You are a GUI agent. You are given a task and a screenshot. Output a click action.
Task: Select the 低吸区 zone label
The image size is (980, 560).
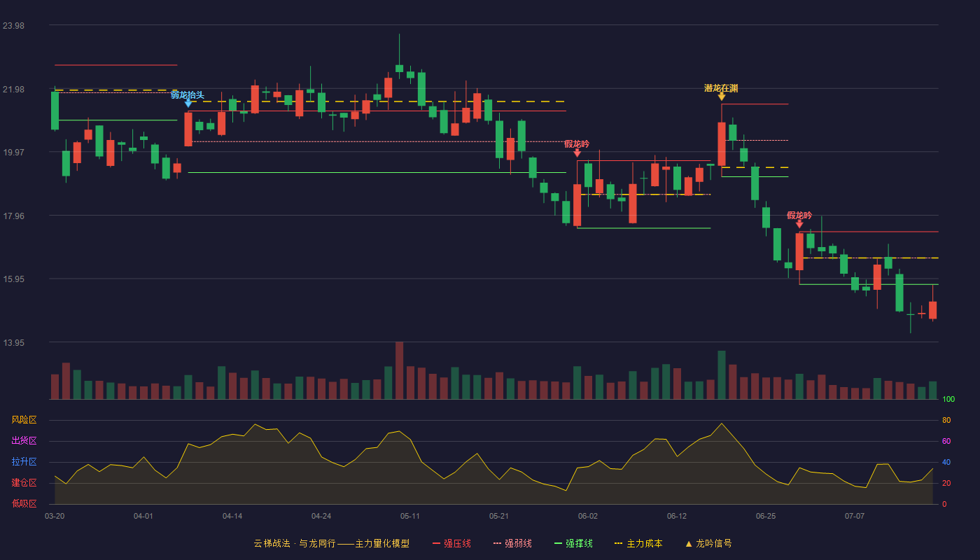(24, 503)
